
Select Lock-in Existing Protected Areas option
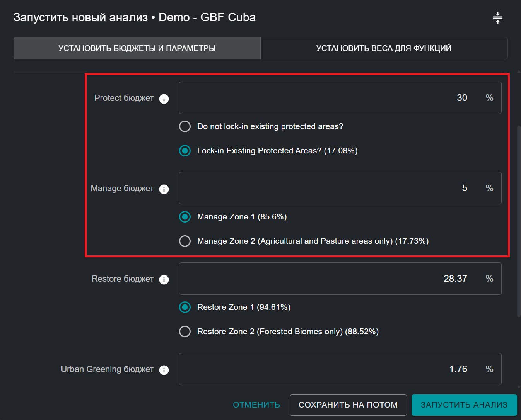pos(185,151)
